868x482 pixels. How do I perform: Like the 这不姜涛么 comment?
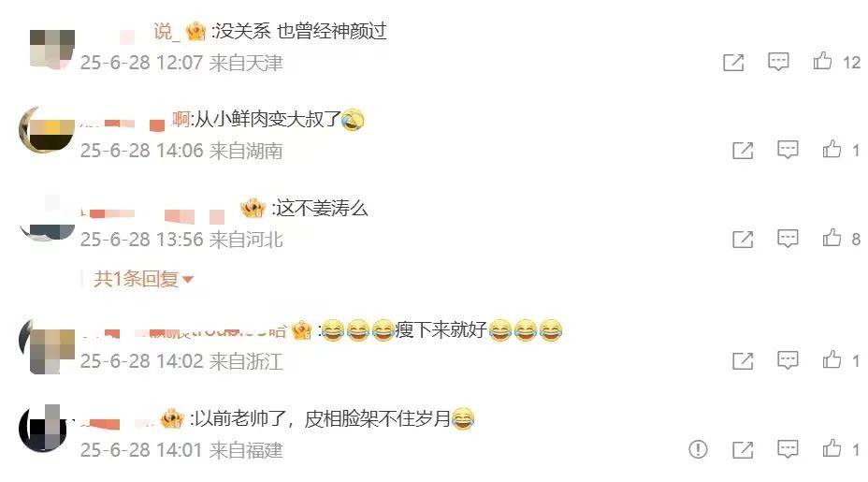click(832, 238)
